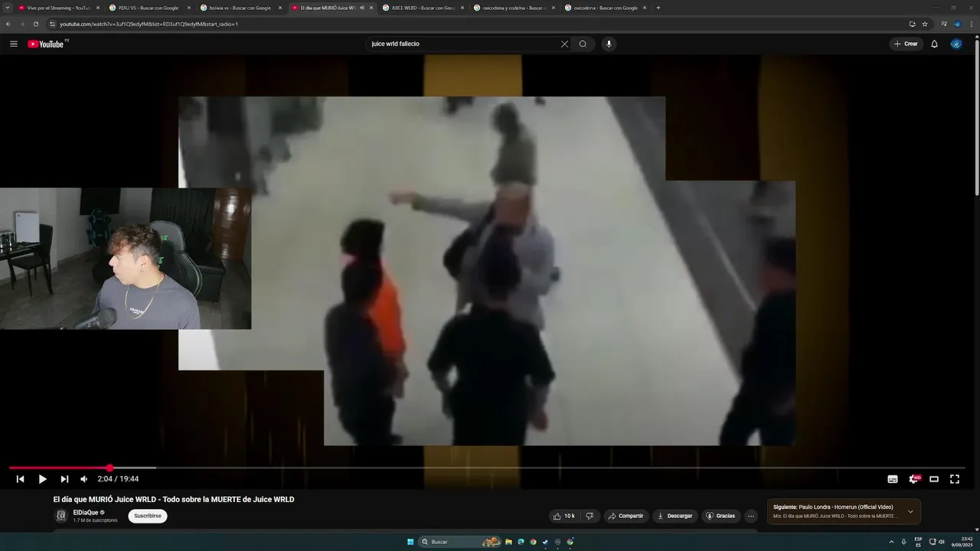The height and width of the screenshot is (551, 980).
Task: Click Create (Crear) button
Action: coord(906,44)
